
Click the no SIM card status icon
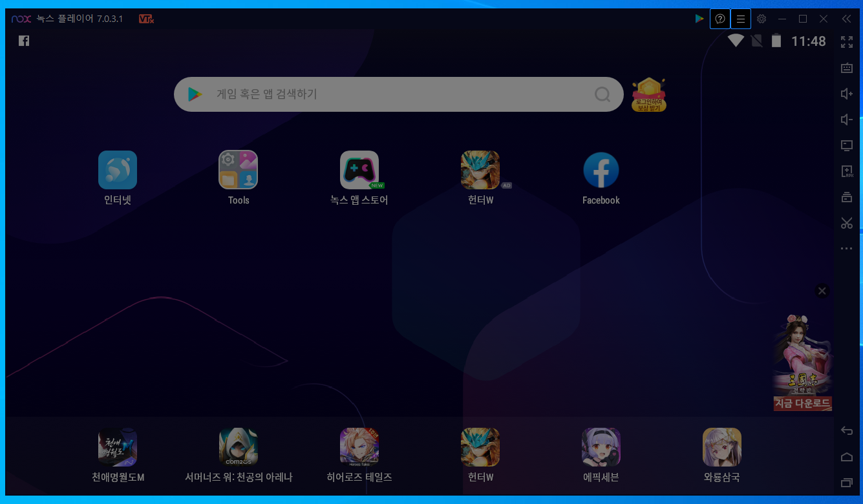(756, 41)
